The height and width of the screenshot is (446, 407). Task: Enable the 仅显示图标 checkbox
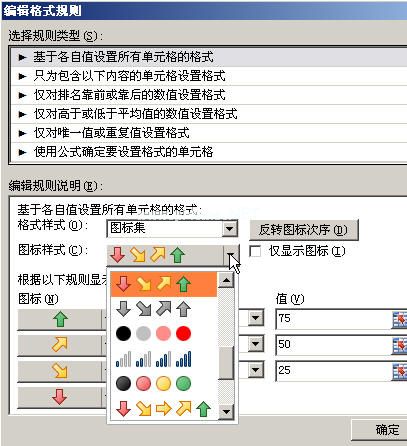click(x=255, y=251)
